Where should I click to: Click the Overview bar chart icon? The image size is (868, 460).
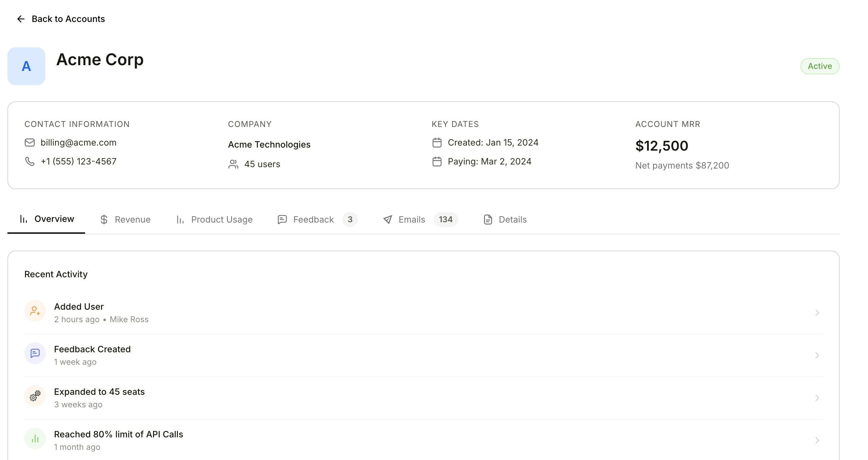pos(24,219)
